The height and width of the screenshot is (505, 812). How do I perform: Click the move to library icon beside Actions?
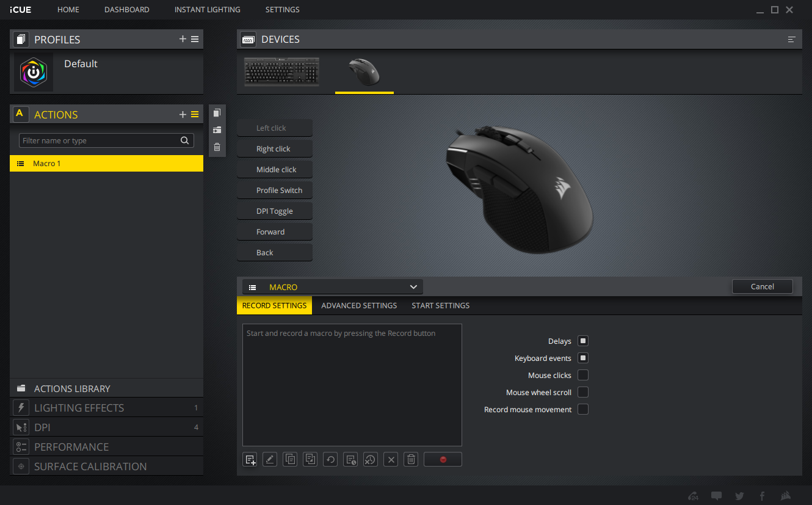point(217,130)
